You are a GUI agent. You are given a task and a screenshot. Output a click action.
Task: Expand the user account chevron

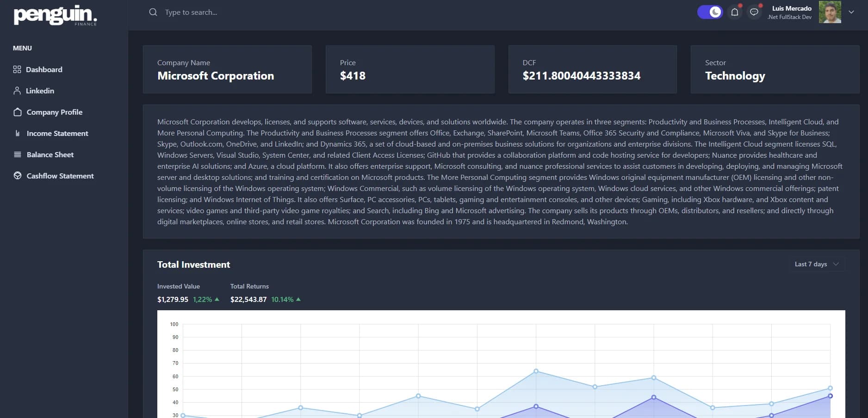click(851, 12)
